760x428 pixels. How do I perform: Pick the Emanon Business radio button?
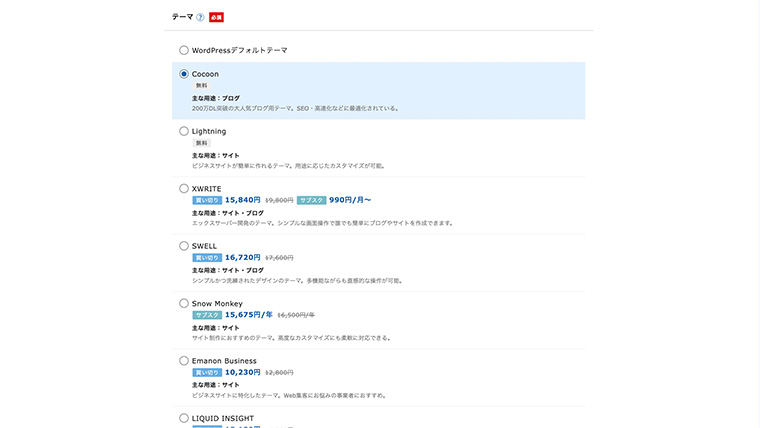pyautogui.click(x=184, y=360)
